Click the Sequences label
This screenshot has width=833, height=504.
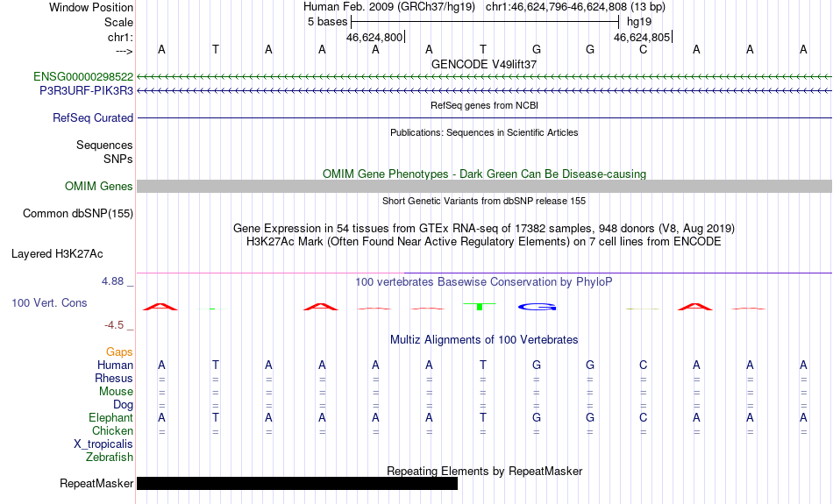[x=104, y=145]
